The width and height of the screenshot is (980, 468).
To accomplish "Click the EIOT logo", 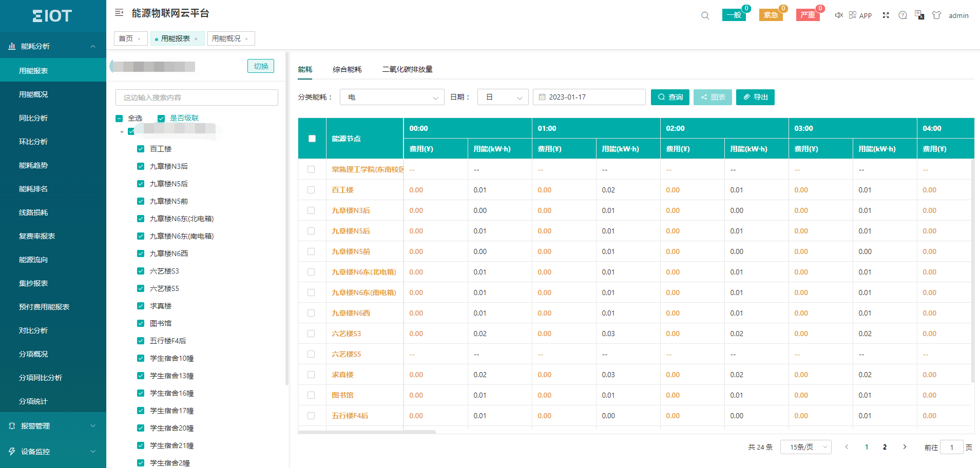I will pyautogui.click(x=52, y=16).
